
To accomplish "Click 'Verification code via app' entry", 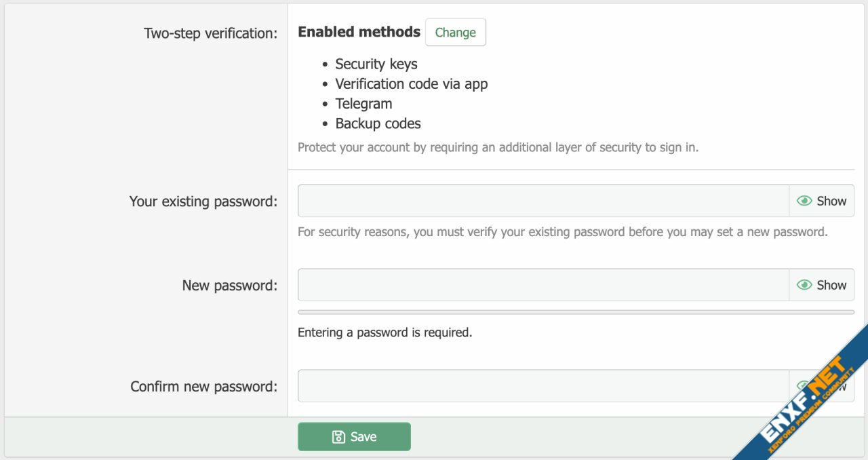I will pyautogui.click(x=411, y=84).
